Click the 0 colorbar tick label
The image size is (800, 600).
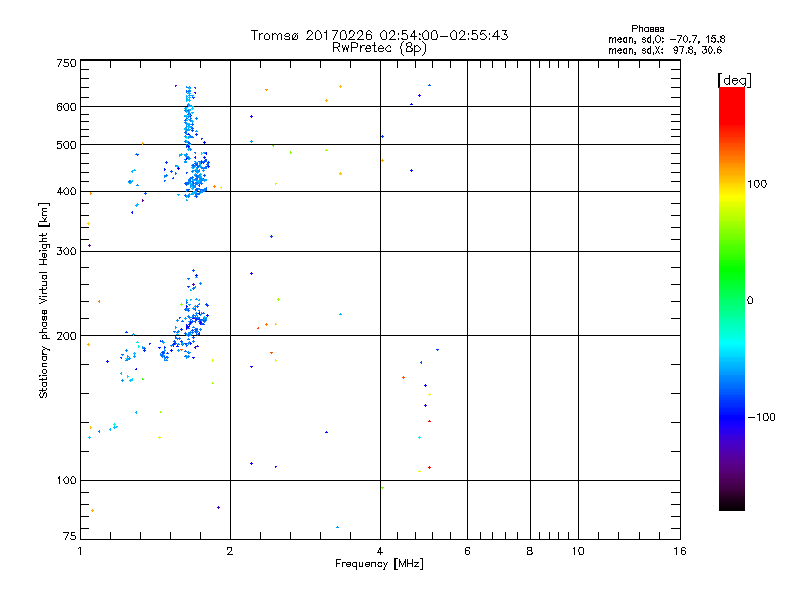tap(749, 301)
